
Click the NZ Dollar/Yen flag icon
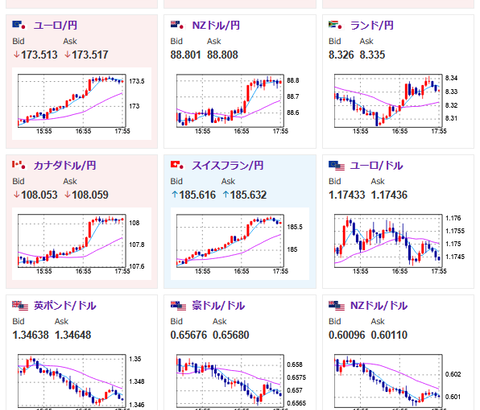click(177, 25)
